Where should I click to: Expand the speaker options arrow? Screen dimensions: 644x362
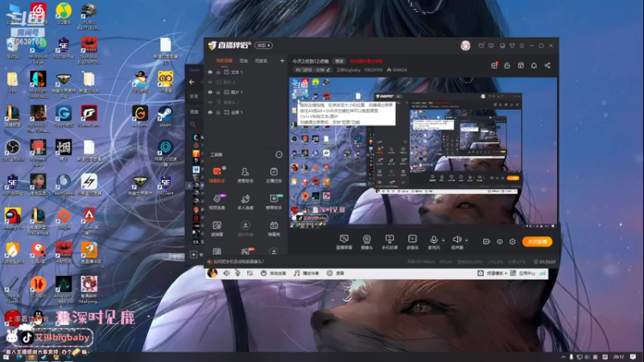[x=467, y=241]
